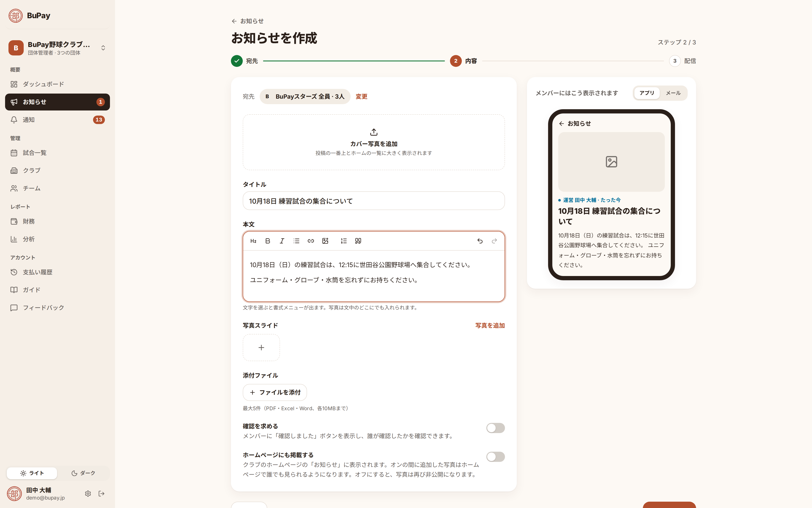
Task: Insert H2 heading in editor toolbar
Action: (x=253, y=241)
